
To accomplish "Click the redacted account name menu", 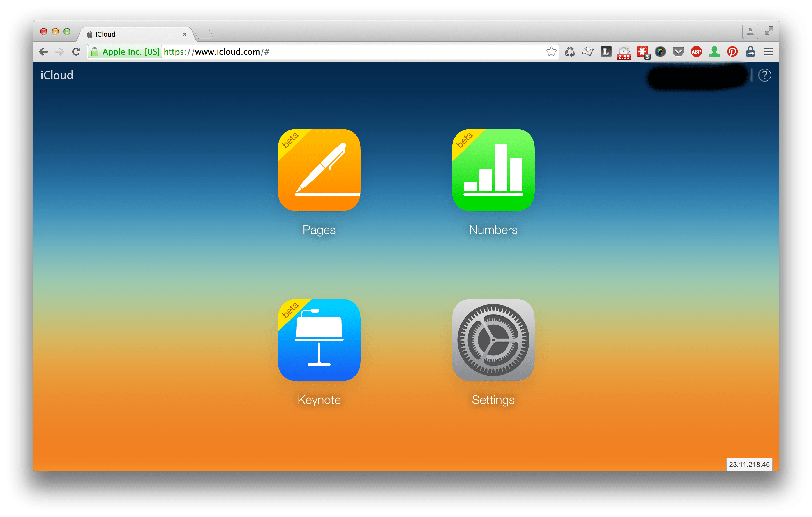I will (697, 77).
